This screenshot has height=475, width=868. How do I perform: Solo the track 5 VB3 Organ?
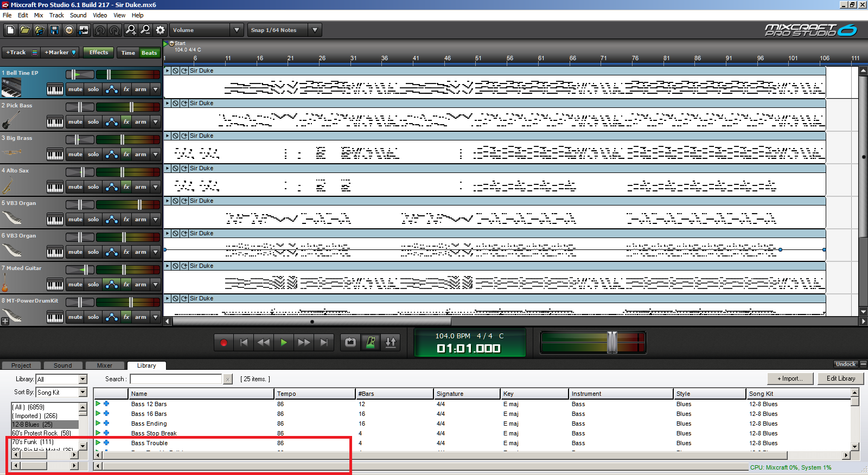point(93,220)
